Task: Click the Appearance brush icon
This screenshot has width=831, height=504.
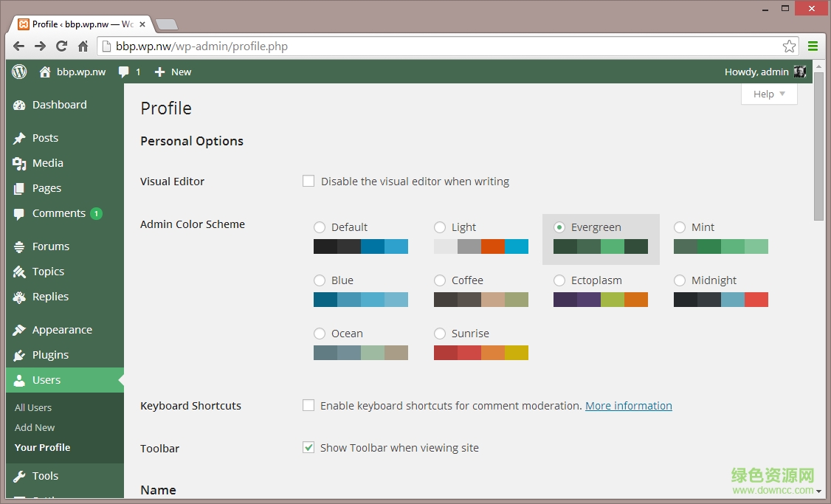Action: (x=18, y=329)
